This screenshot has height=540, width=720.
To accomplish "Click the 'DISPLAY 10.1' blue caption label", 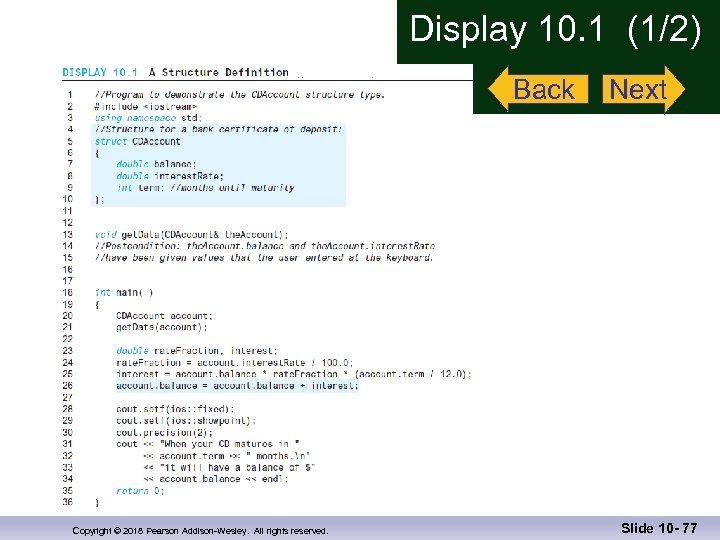I will click(100, 72).
